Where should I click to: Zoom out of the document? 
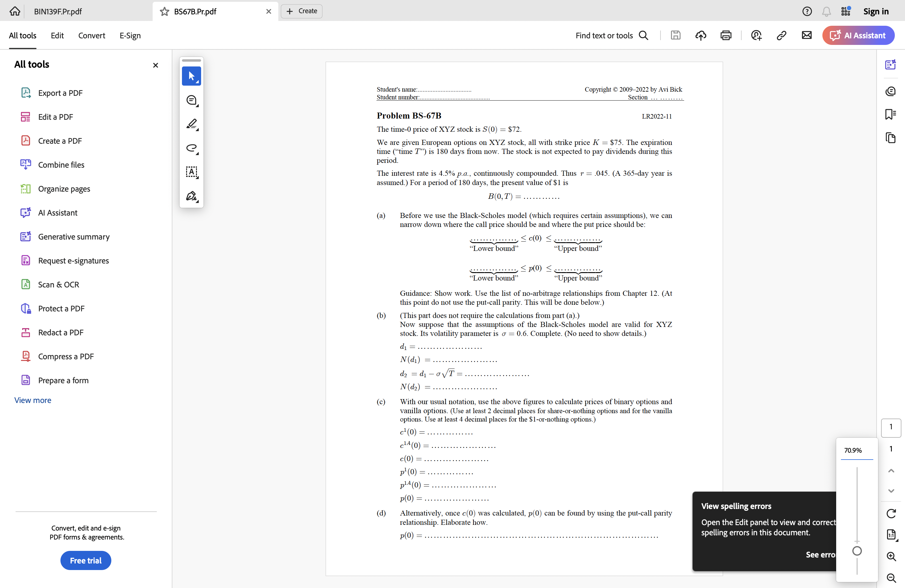[891, 578]
